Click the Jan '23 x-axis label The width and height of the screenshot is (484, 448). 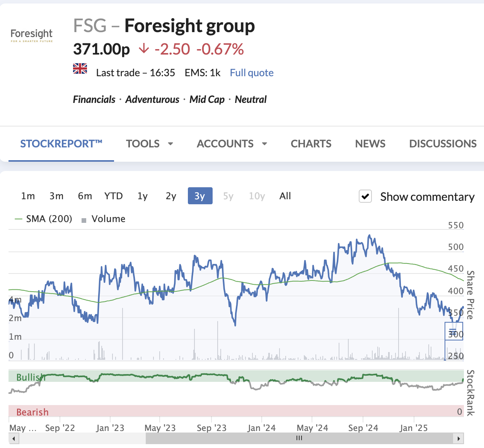tap(110, 428)
